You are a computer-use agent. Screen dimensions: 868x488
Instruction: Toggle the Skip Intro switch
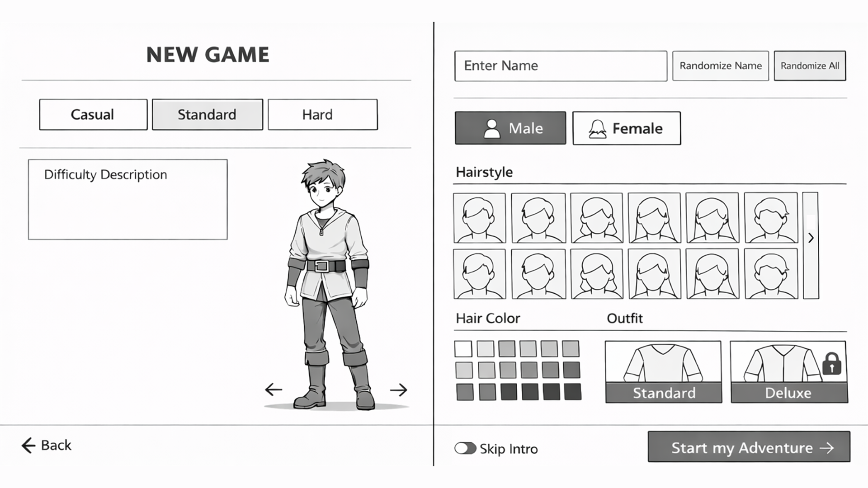point(465,449)
